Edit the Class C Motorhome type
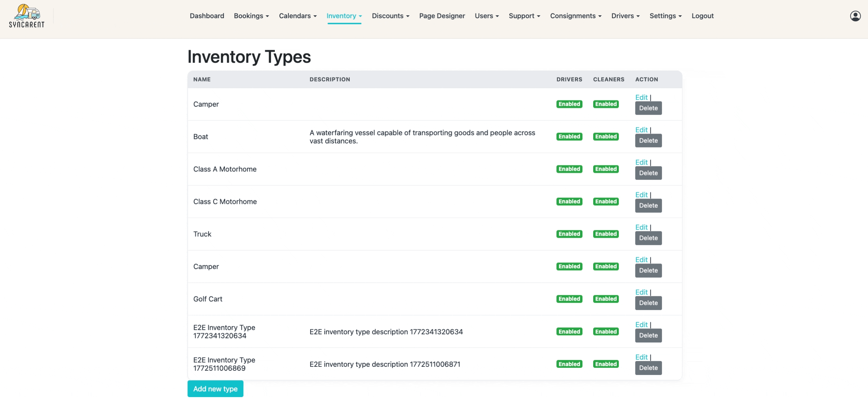 [641, 195]
